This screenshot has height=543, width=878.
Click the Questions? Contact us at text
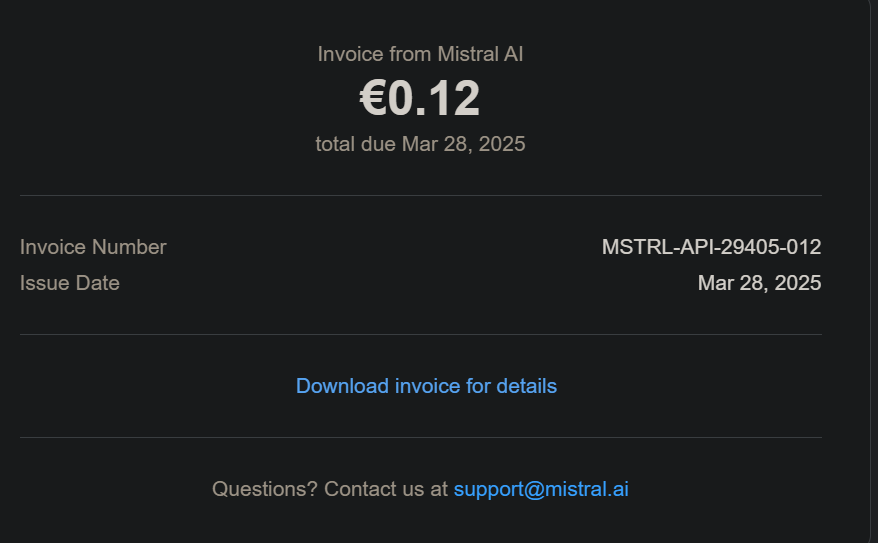pyautogui.click(x=330, y=489)
